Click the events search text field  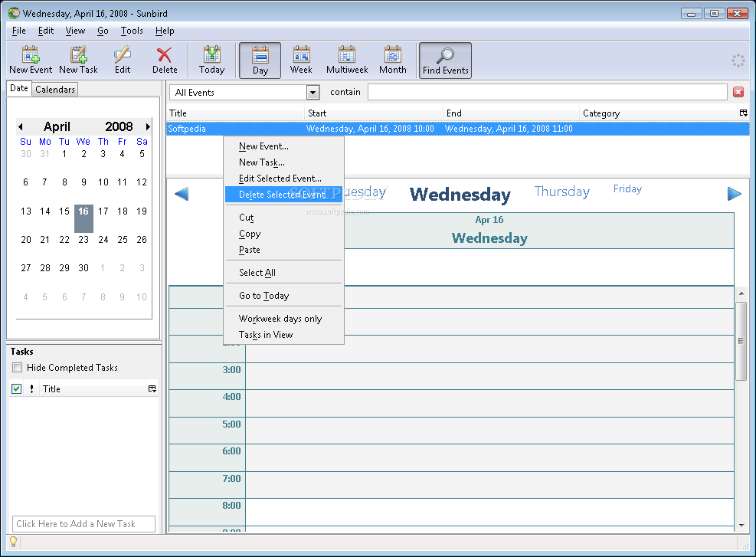coord(547,92)
